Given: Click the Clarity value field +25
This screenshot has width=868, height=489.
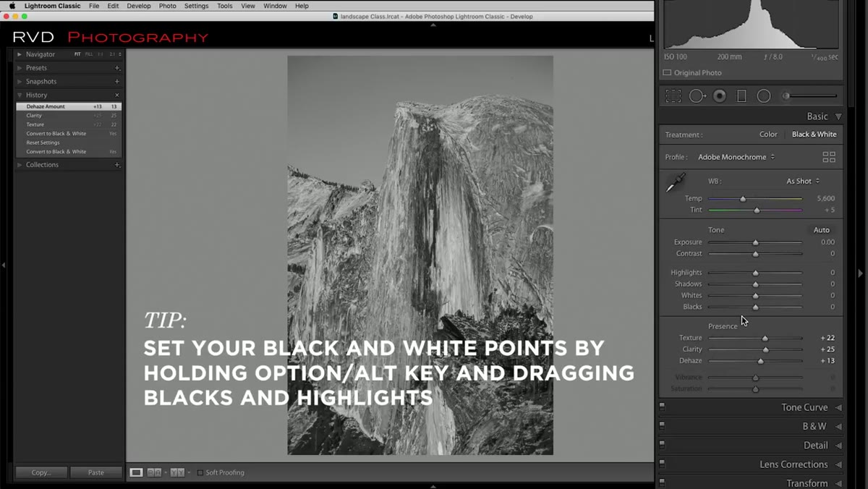Looking at the screenshot, I should [827, 349].
